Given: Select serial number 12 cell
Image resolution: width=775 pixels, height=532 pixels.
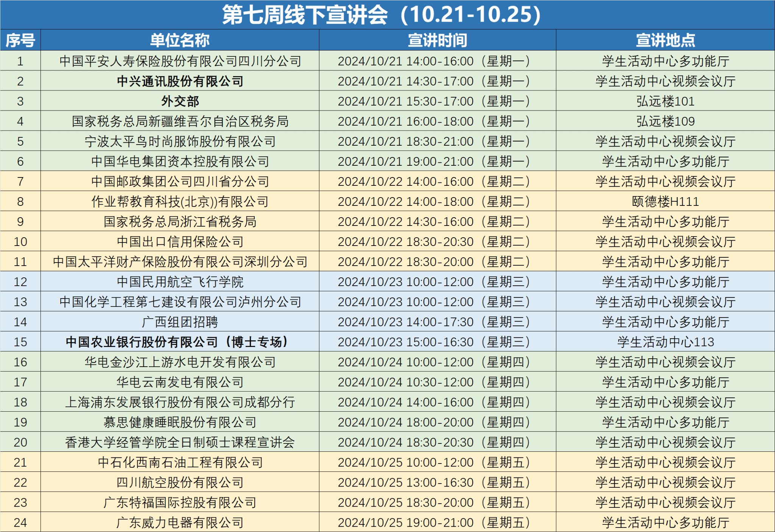Looking at the screenshot, I should pos(20,282).
